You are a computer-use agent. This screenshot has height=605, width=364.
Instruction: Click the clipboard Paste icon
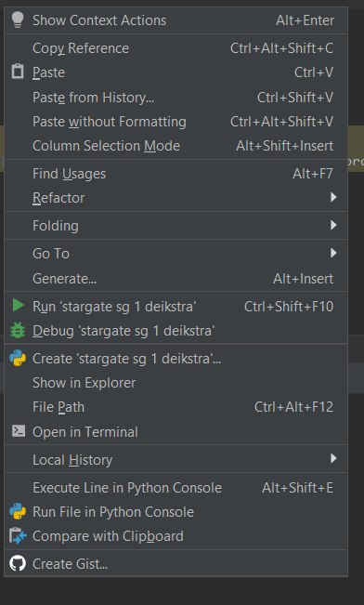point(18,72)
